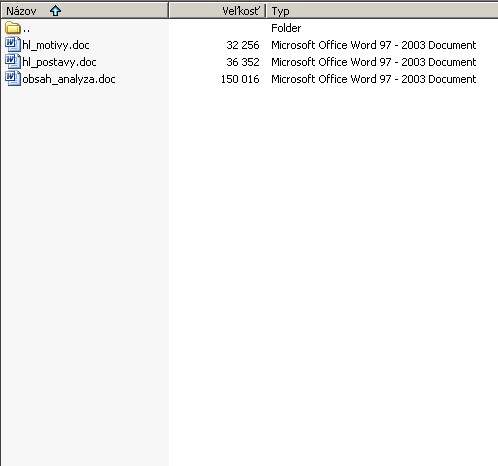This screenshot has width=498, height=466.
Task: Click the divider between Veľkosť and Typ
Action: [266, 11]
